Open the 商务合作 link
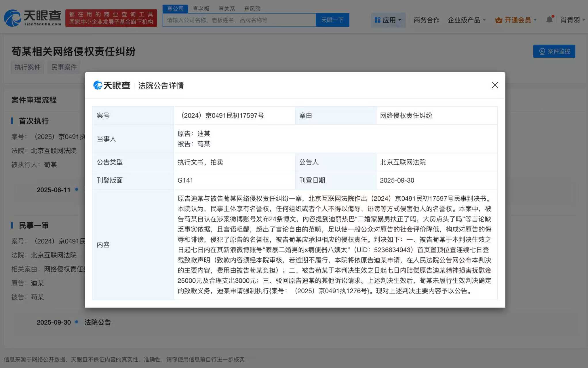Image resolution: width=588 pixels, height=368 pixels. coord(427,20)
